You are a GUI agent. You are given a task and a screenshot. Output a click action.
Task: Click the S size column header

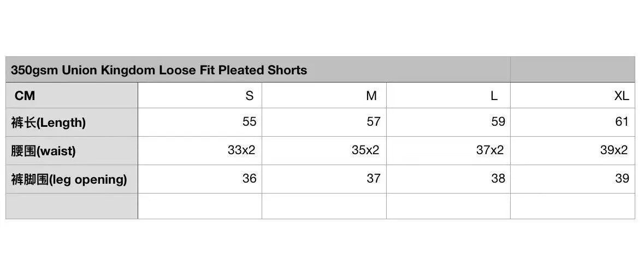(249, 96)
